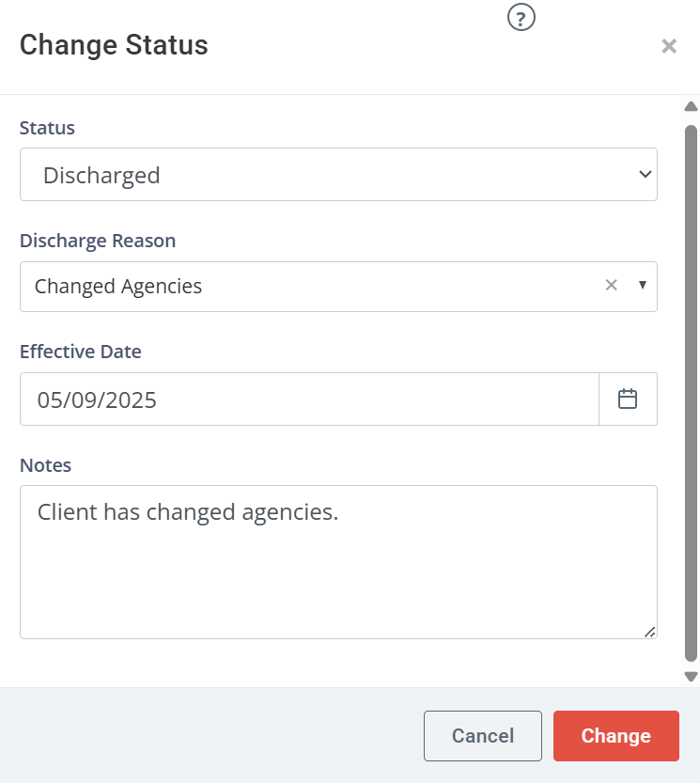The height and width of the screenshot is (783, 700).
Task: Click the Effective Date field 05/09/2025
Action: pyautogui.click(x=309, y=399)
